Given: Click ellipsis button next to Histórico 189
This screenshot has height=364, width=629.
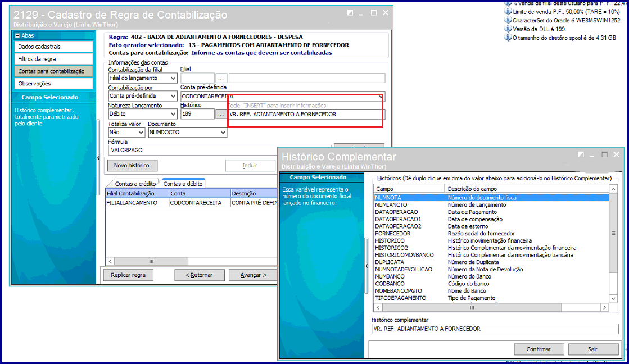Looking at the screenshot, I should point(221,114).
